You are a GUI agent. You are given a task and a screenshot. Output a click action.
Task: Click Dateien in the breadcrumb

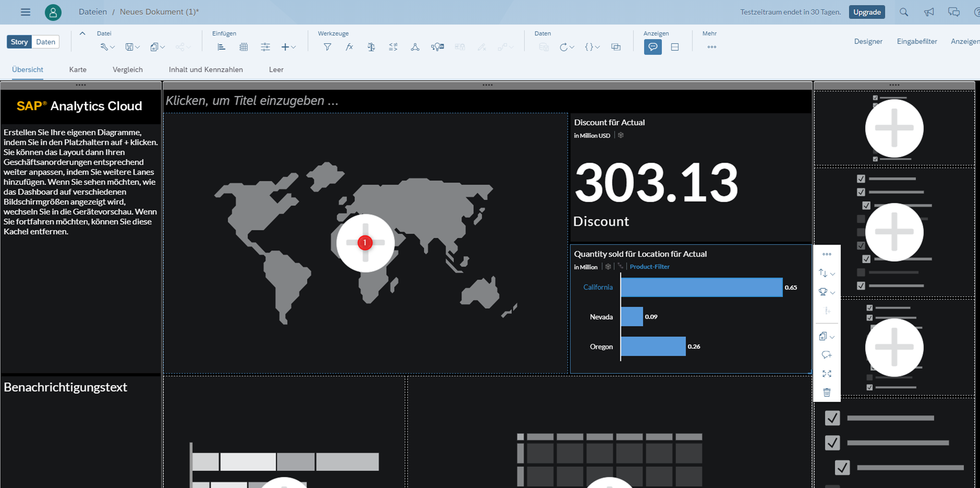(x=93, y=11)
